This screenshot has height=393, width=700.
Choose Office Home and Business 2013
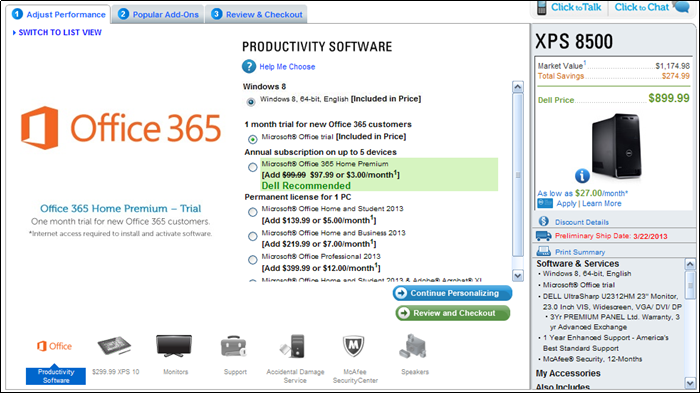253,236
